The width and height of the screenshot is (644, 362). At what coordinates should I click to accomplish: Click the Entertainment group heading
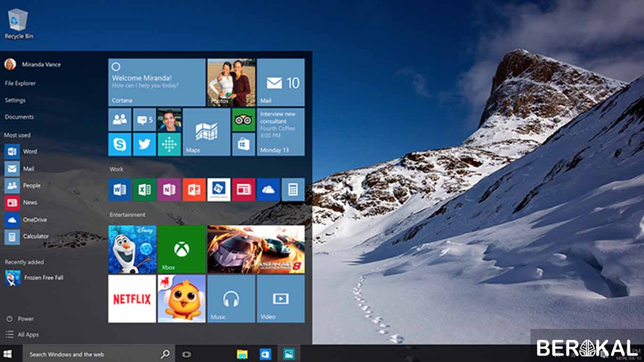pos(127,215)
